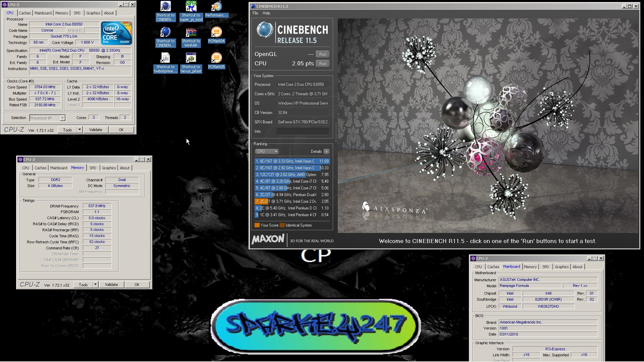644x362 pixels.
Task: Open the hwbotprime shortcut icon
Action: [165, 63]
